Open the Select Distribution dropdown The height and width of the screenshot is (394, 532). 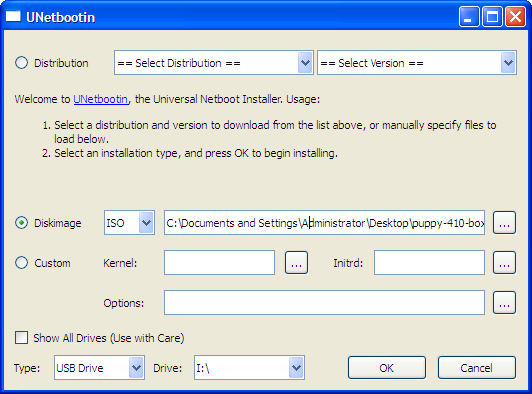(214, 63)
